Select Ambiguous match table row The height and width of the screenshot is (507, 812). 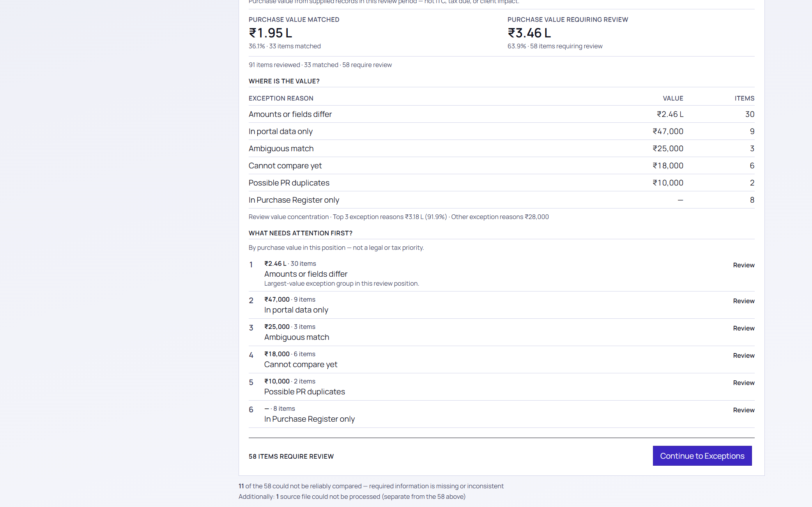(x=501, y=148)
